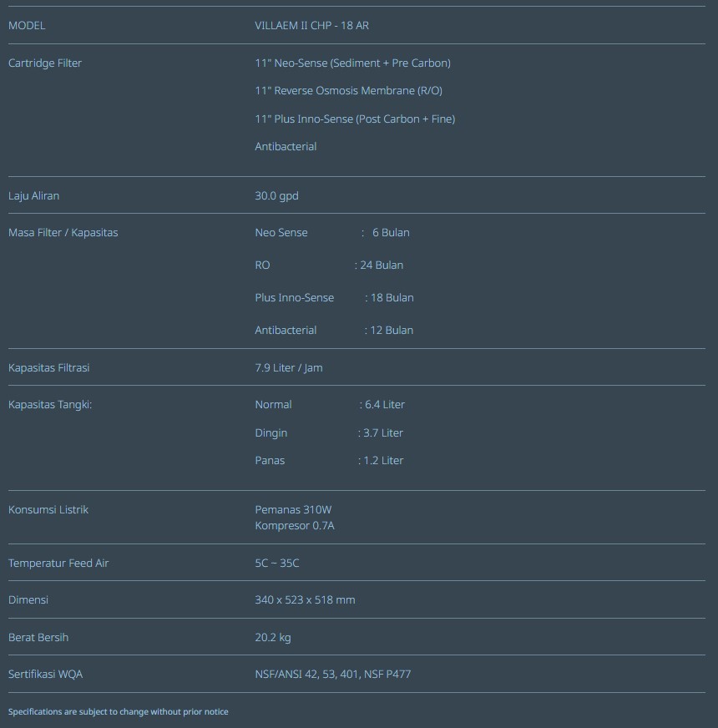Click the Dingin tank capacity row
718x728 pixels.
[x=329, y=433]
